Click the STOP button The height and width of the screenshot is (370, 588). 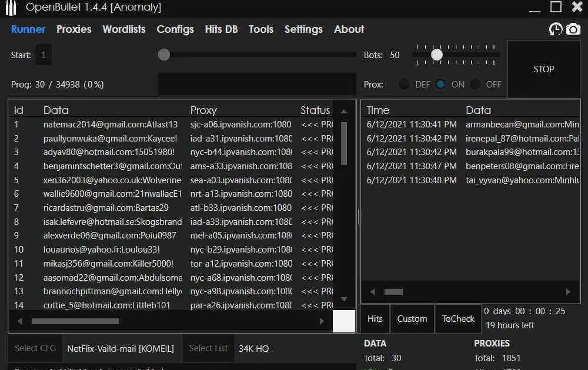pos(543,69)
